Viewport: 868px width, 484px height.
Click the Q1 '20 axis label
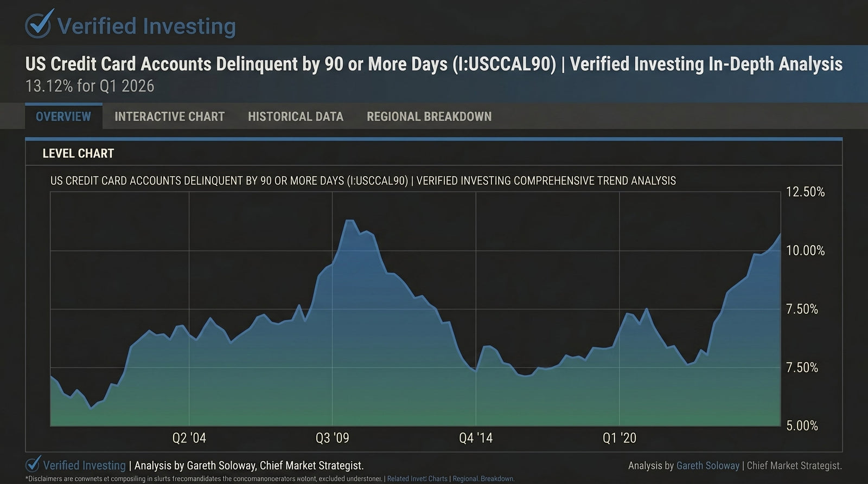[620, 438]
